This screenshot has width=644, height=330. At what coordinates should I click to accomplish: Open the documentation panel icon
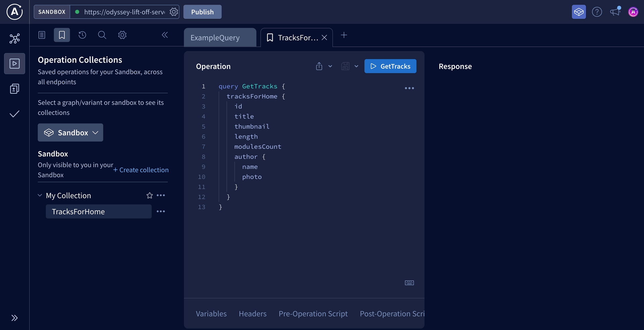coord(42,35)
